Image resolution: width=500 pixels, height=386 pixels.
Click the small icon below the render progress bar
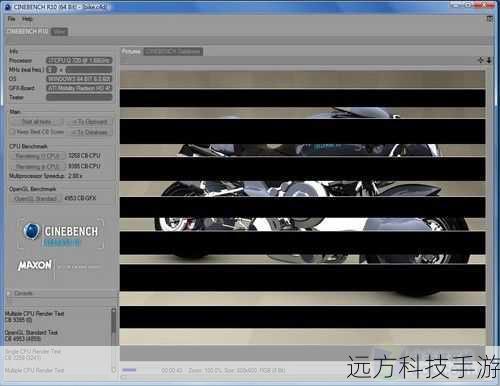[123, 377]
